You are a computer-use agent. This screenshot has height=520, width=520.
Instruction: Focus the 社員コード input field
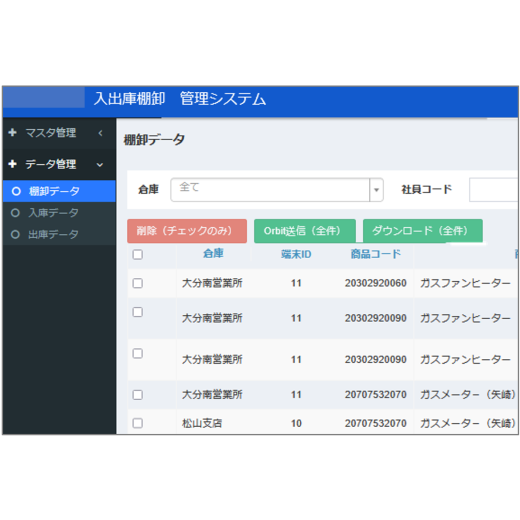(x=494, y=190)
